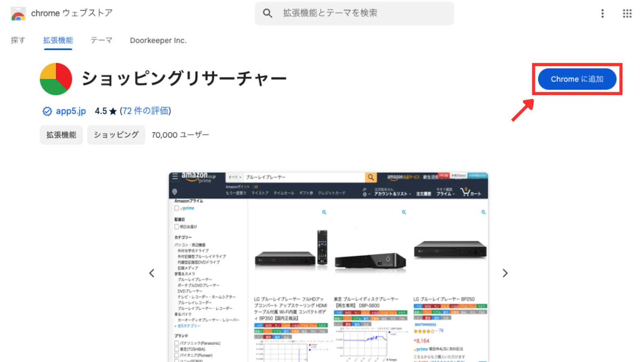
Task: Toggle the prime checkbox in the screenshot
Action: [x=176, y=208]
